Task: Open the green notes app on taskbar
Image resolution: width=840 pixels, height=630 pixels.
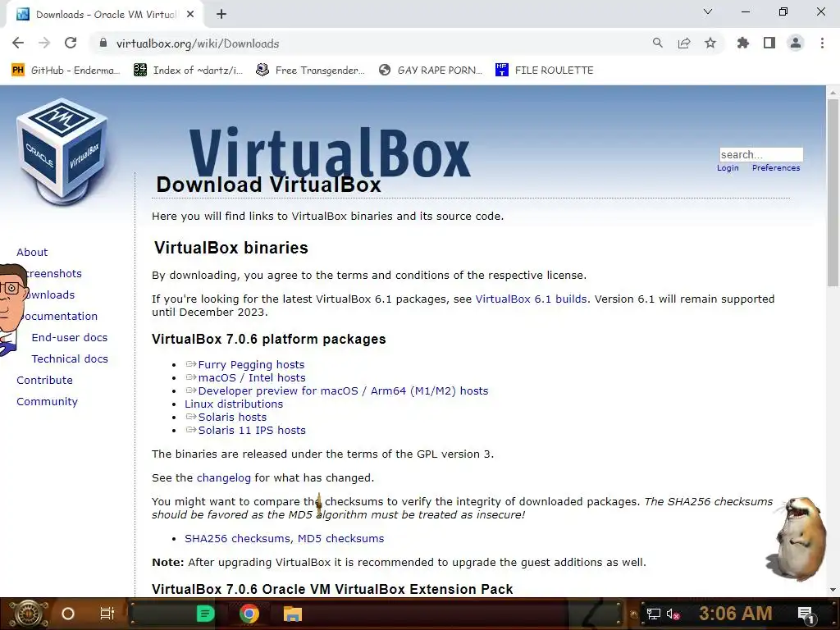Action: tap(205, 614)
